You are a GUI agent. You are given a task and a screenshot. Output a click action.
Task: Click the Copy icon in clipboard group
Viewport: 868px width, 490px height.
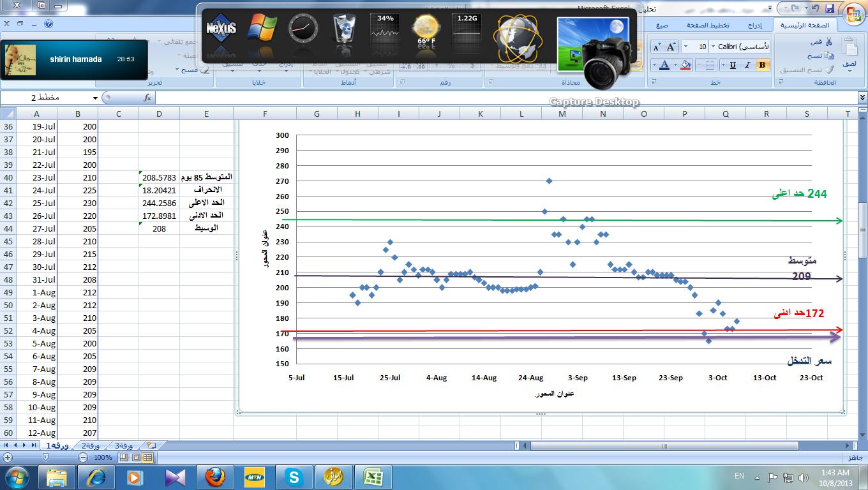828,56
